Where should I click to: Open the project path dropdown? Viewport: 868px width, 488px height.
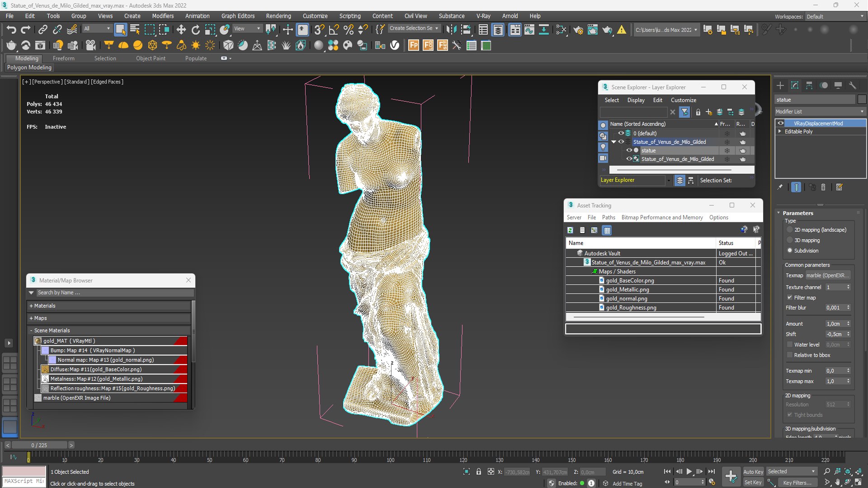pyautogui.click(x=666, y=30)
